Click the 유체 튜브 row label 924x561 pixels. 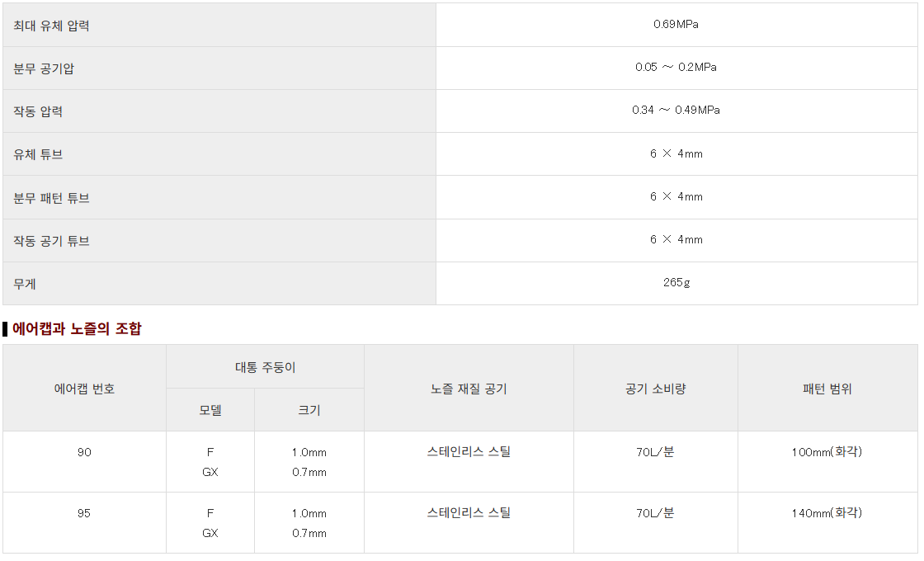coord(38,154)
